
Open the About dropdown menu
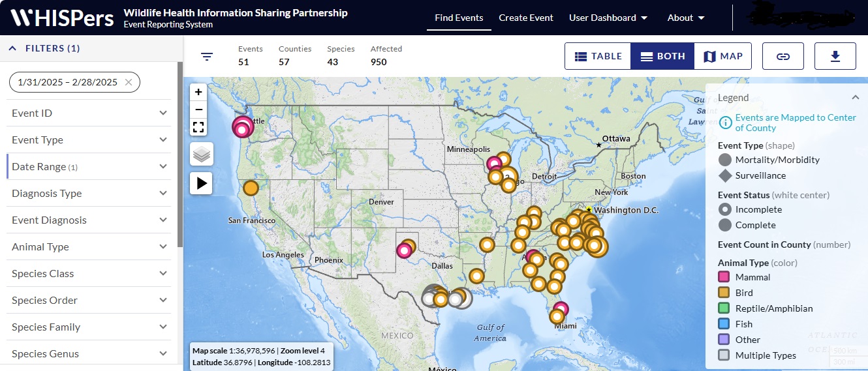686,18
